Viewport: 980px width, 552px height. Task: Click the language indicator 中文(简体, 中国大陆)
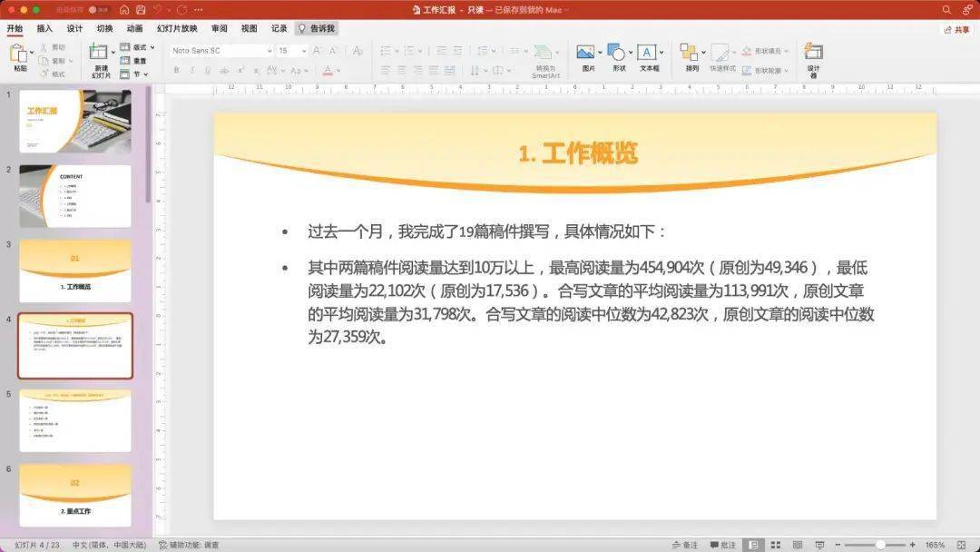coord(109,545)
